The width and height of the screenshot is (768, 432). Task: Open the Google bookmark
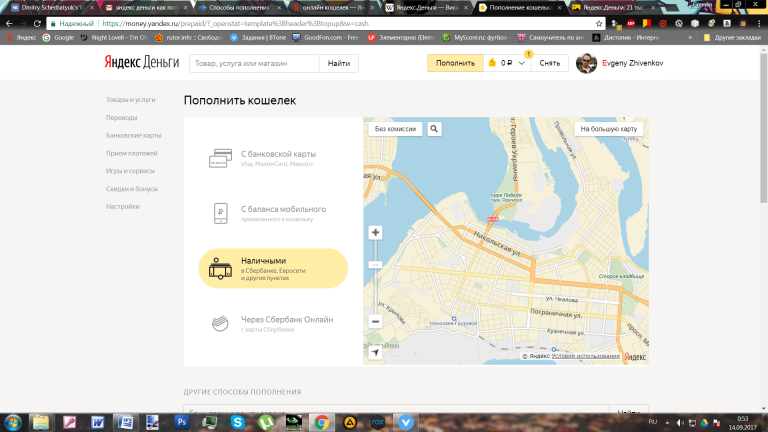click(x=58, y=37)
